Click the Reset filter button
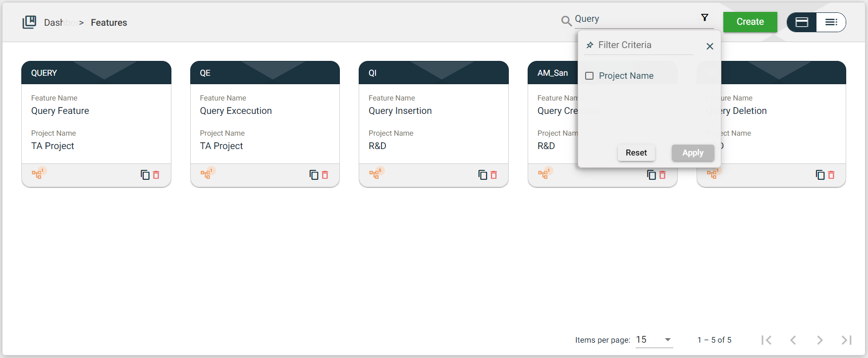Viewport: 868px width, 358px height. 636,153
